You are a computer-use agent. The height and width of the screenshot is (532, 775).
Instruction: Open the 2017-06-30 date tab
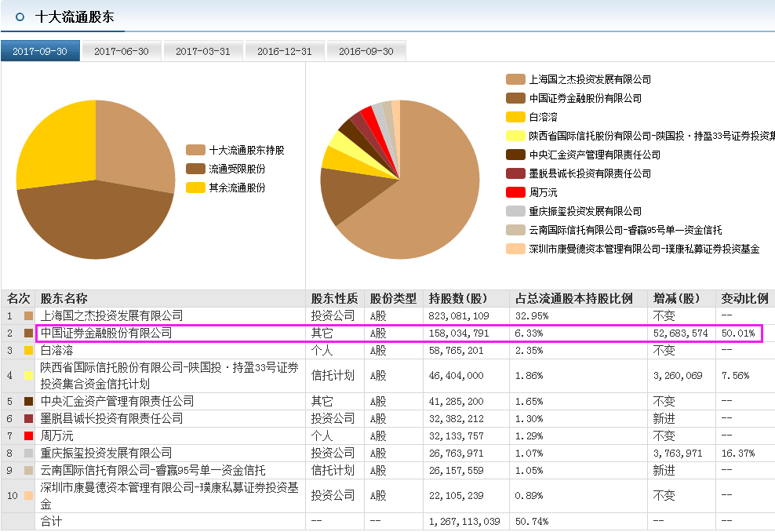pos(122,51)
